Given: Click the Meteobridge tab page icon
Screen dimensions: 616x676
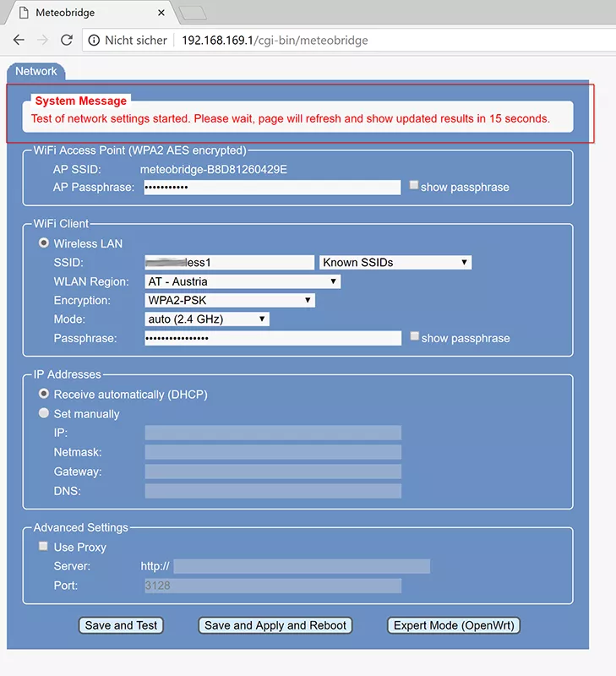Looking at the screenshot, I should click(25, 13).
